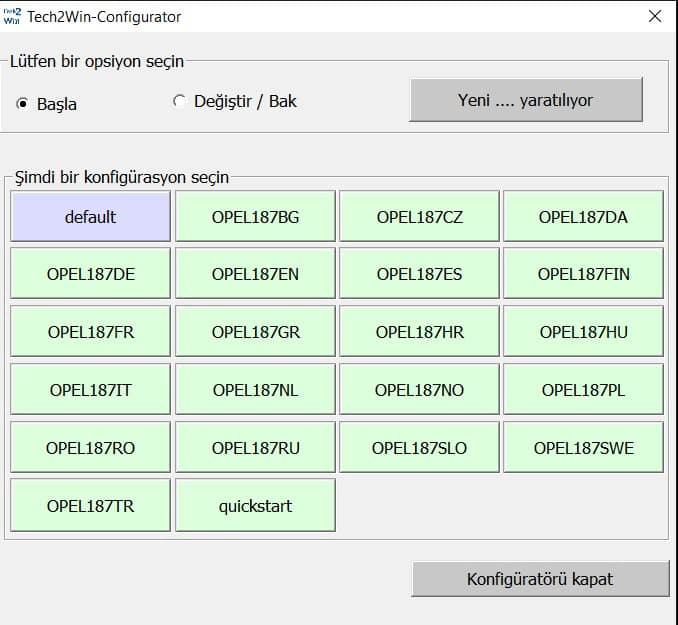The width and height of the screenshot is (678, 625).
Task: Pick the OPEL187EN configuration
Action: 255,273
